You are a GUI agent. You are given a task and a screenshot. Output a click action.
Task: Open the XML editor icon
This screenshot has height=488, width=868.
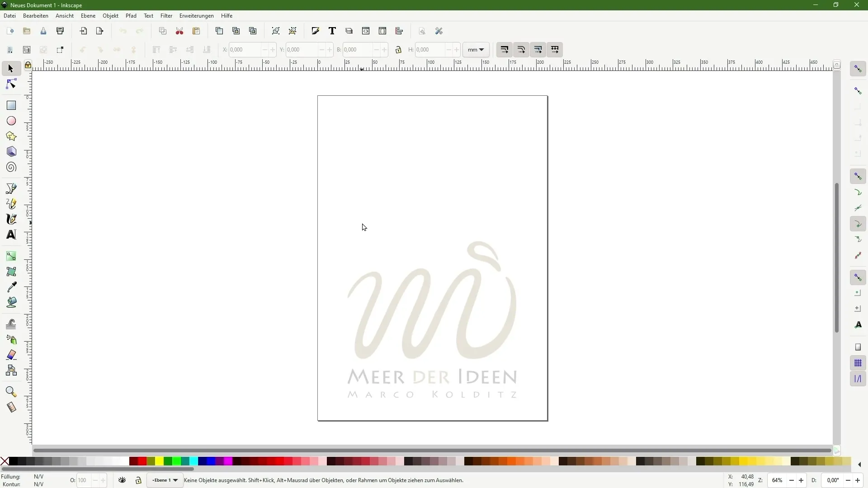(x=366, y=31)
